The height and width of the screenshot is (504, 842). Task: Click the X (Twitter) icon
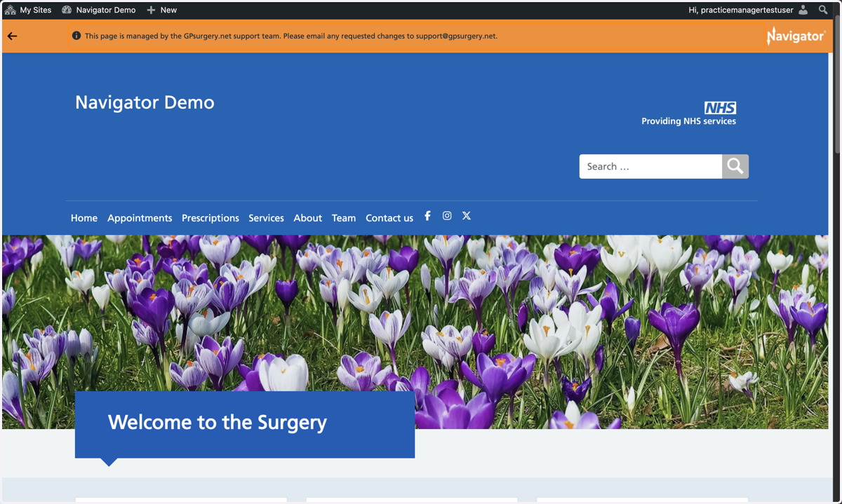pyautogui.click(x=467, y=216)
